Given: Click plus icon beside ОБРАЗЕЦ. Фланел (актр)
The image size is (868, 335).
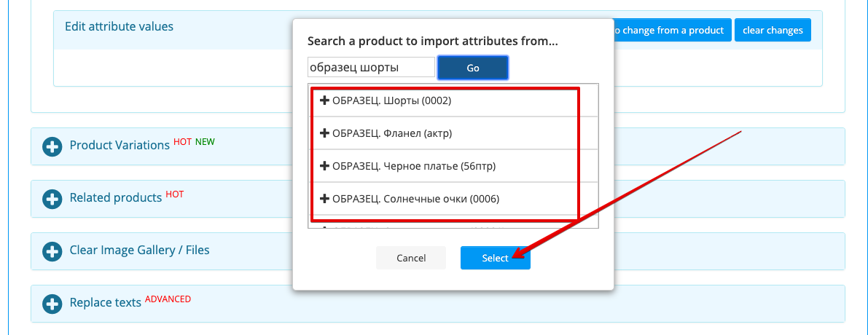Looking at the screenshot, I should click(325, 133).
